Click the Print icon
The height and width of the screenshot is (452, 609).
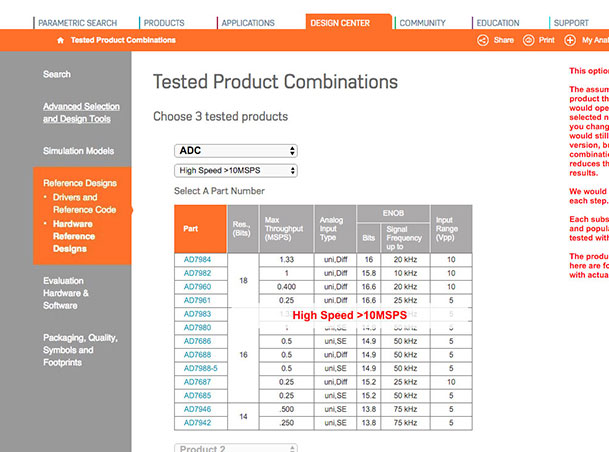(528, 40)
